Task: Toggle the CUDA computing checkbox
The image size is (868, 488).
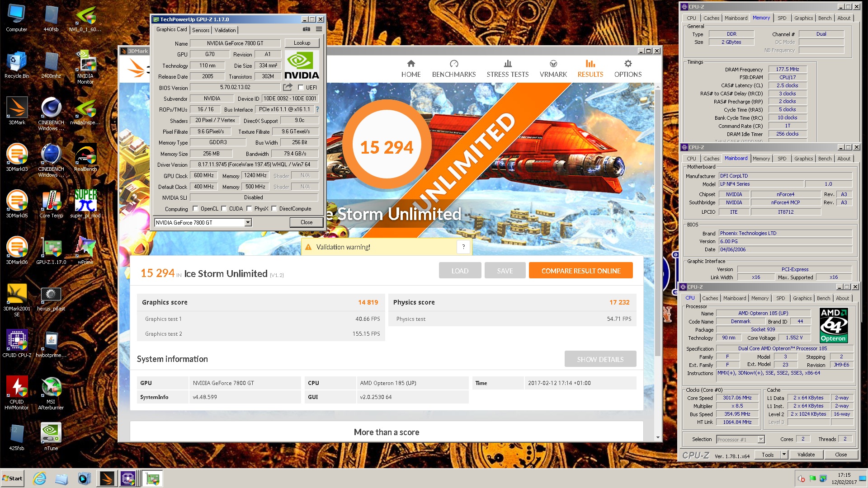Action: click(224, 209)
